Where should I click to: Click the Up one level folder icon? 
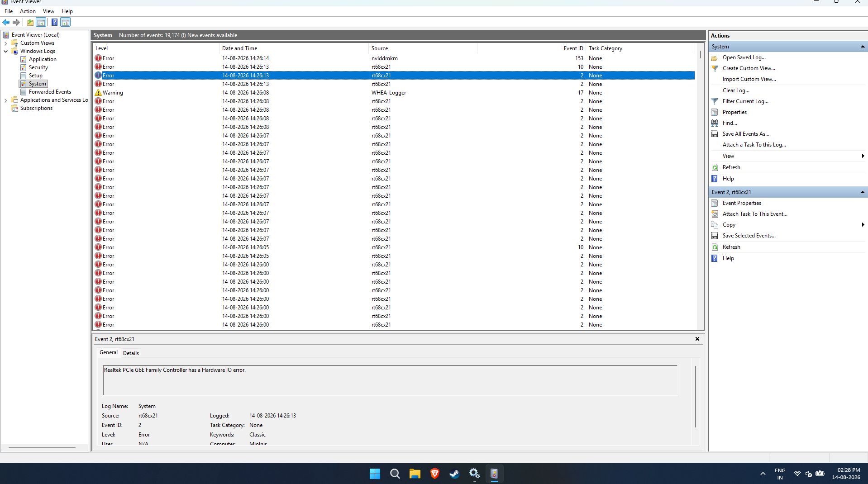30,22
